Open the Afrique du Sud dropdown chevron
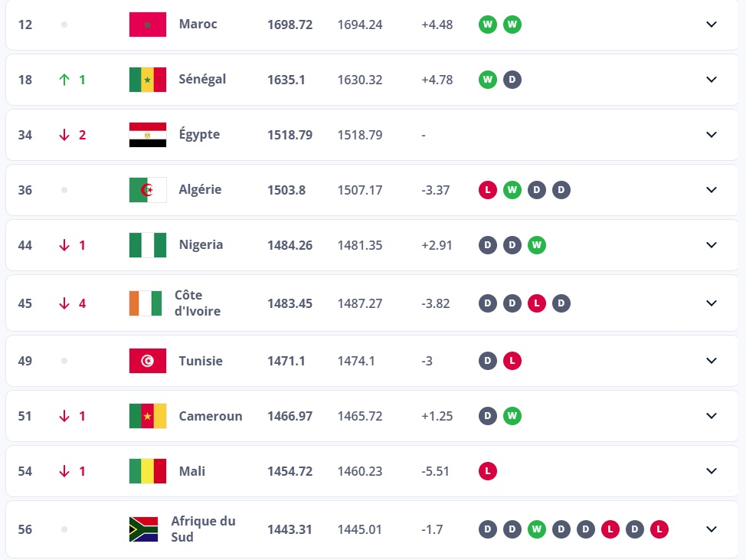Image resolution: width=746 pixels, height=560 pixels. click(x=712, y=529)
